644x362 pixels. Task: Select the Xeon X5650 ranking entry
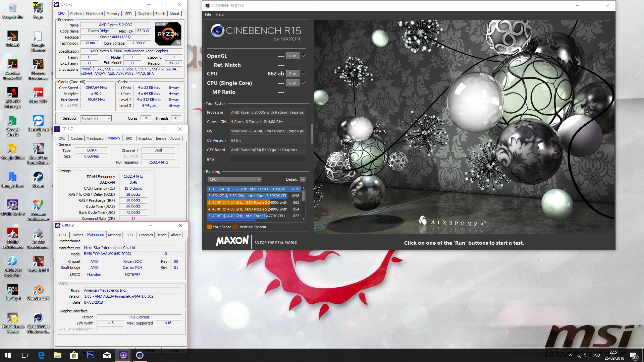tap(254, 189)
